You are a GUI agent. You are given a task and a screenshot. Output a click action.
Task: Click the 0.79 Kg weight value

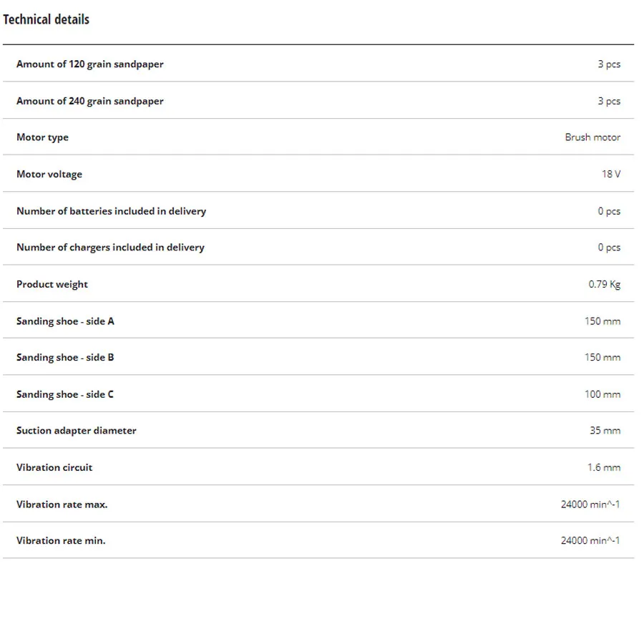tap(604, 284)
